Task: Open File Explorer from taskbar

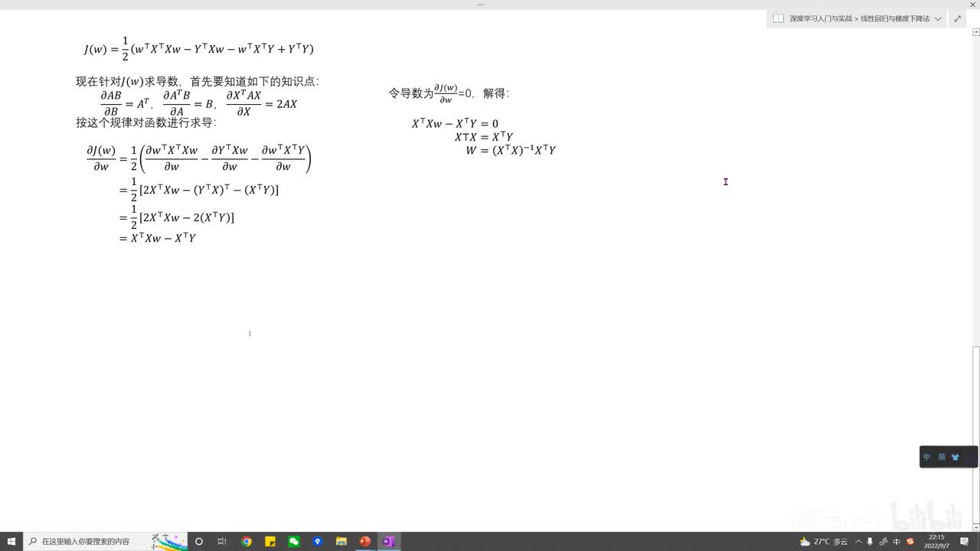Action: tap(341, 541)
